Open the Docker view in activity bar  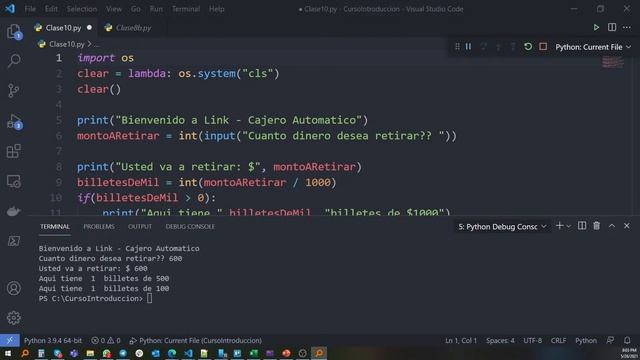tap(13, 211)
